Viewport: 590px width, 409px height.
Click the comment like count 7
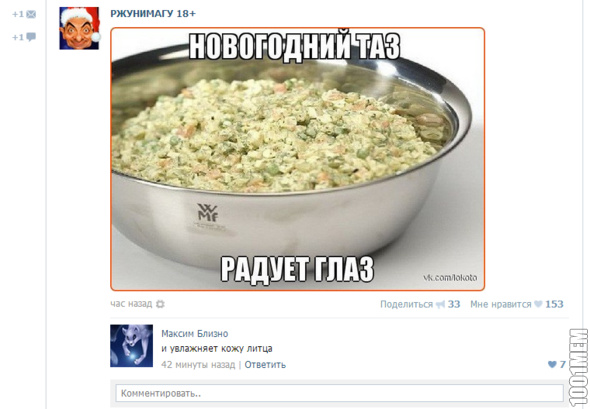click(x=562, y=364)
